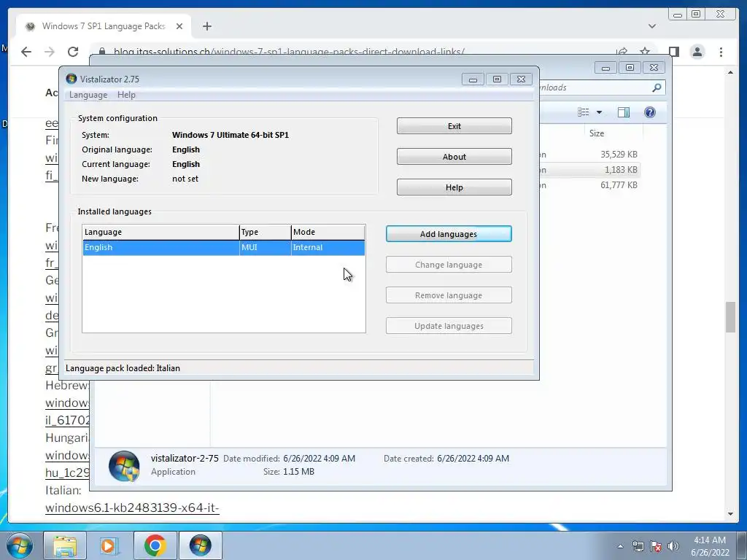Image resolution: width=747 pixels, height=560 pixels.
Task: Bookmark this page with the star icon
Action: coord(645,52)
